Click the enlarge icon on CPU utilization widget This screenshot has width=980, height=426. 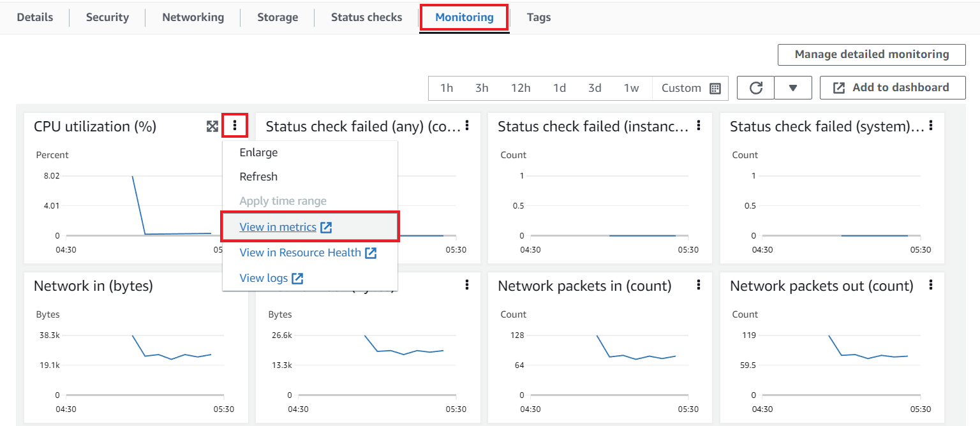tap(212, 126)
